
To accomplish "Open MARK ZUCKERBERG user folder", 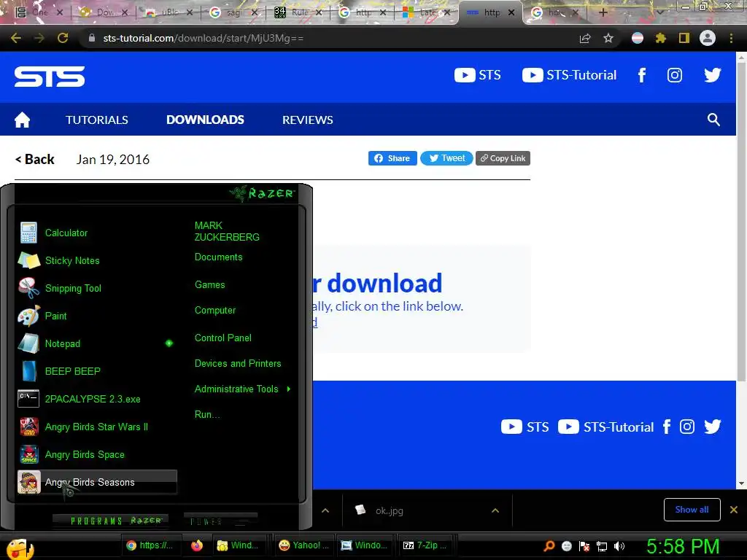I will pyautogui.click(x=227, y=231).
